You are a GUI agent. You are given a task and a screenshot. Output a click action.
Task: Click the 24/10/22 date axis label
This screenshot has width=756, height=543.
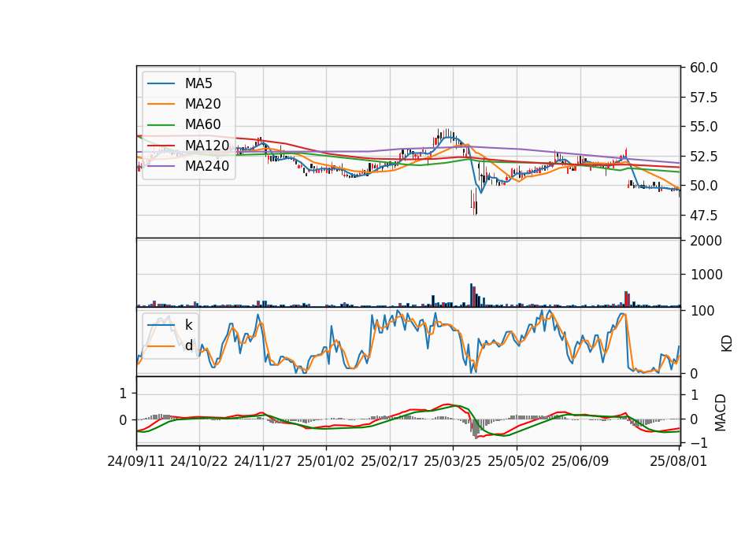point(199,461)
